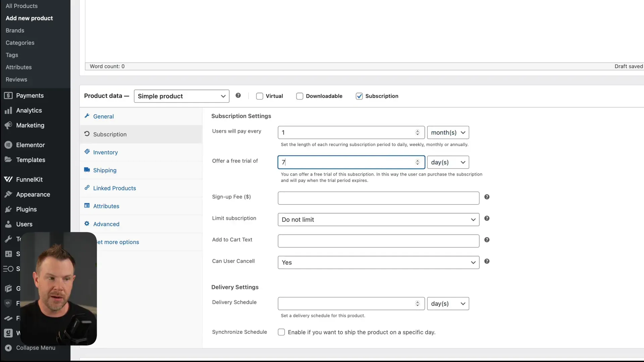
Task: Click the Linked Products chain icon
Action: tap(87, 188)
